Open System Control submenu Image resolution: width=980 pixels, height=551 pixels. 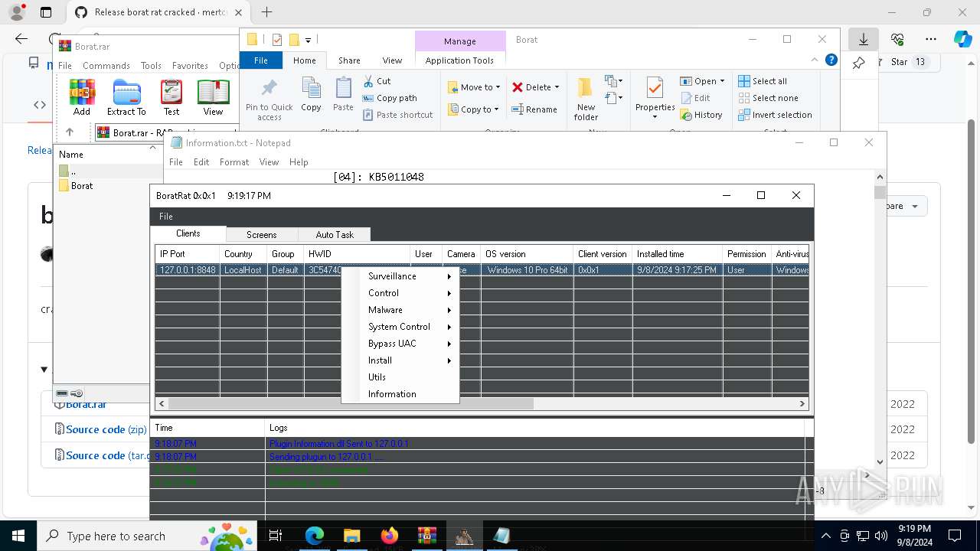(400, 327)
